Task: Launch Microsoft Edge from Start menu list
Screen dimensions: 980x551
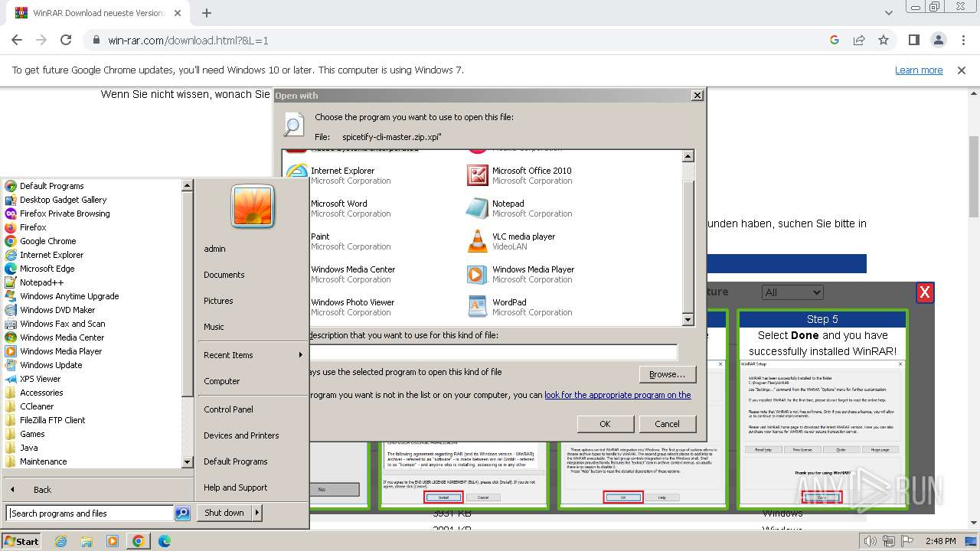Action: (x=47, y=269)
